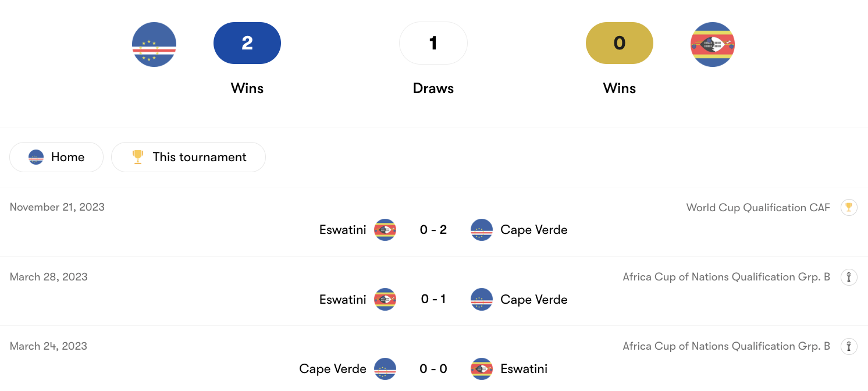
Task: Open the 0 - 2 match score
Action: click(433, 230)
